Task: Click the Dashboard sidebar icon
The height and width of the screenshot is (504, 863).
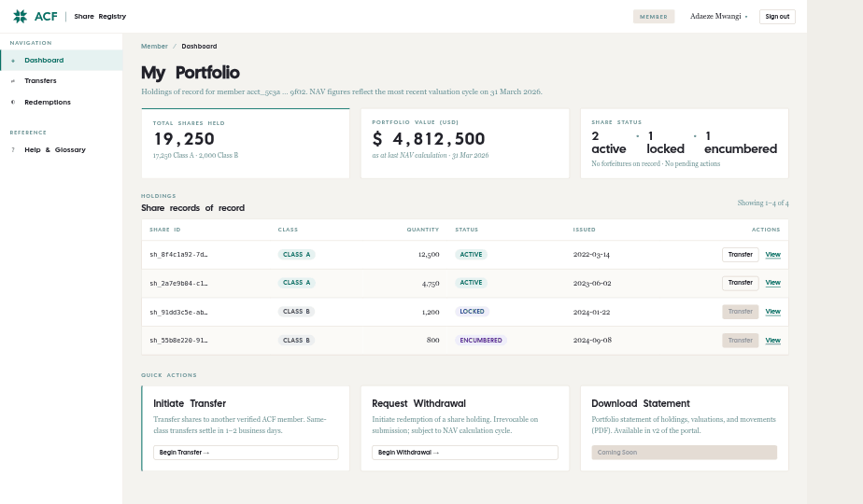Action: pyautogui.click(x=13, y=61)
